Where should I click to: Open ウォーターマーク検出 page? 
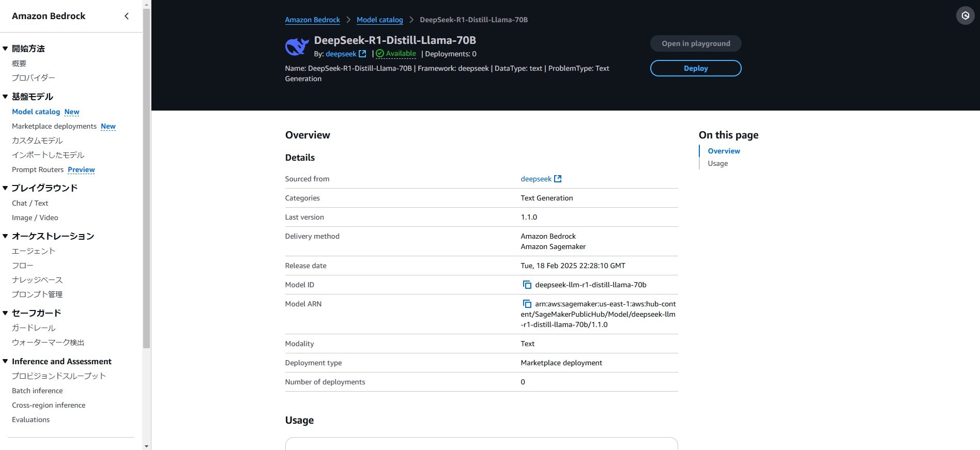pyautogui.click(x=48, y=343)
